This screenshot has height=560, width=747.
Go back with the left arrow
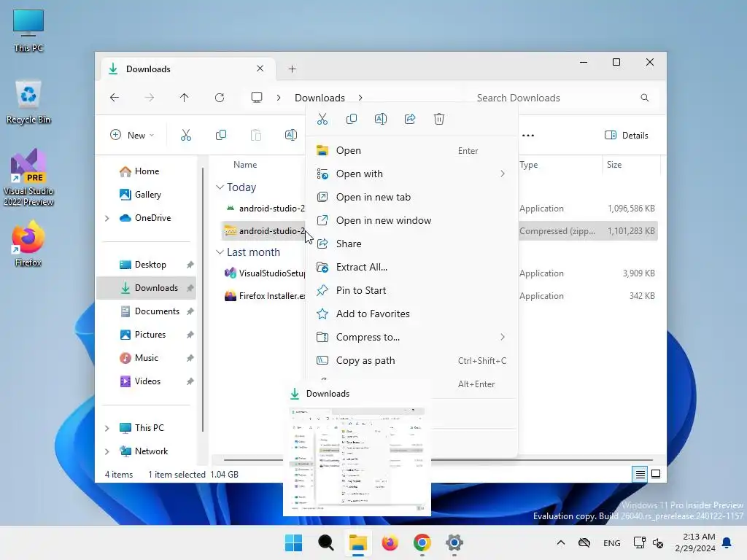(115, 98)
